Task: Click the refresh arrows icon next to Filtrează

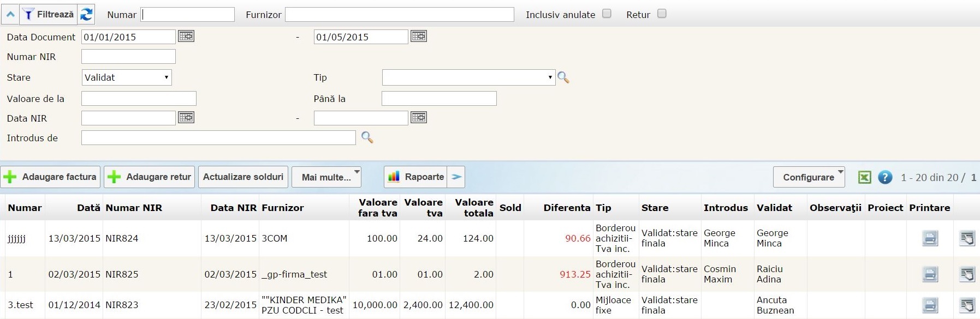Action: click(x=86, y=15)
